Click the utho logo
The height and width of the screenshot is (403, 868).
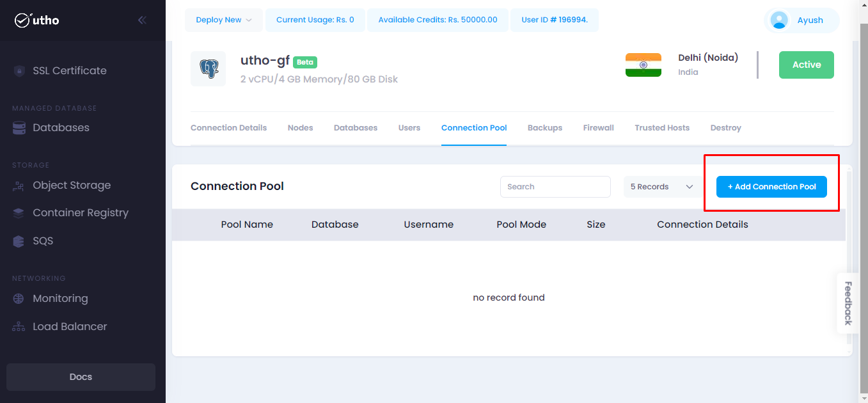pos(37,20)
